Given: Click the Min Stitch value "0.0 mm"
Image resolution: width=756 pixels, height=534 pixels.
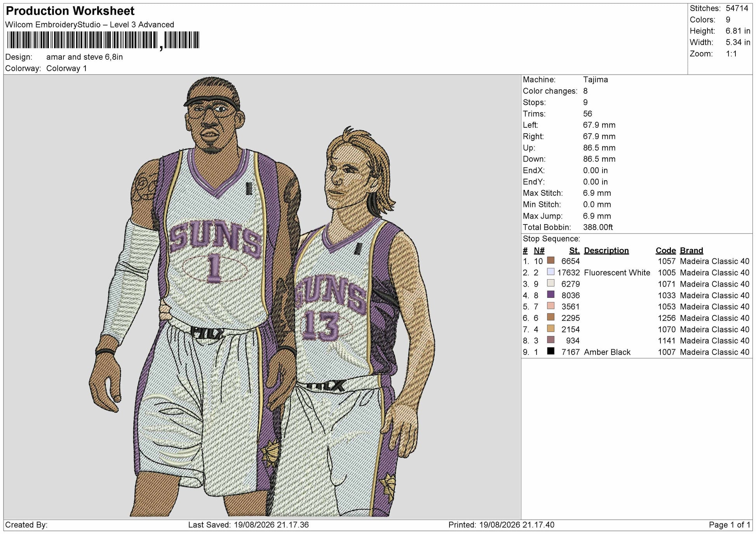Looking at the screenshot, I should [x=597, y=204].
